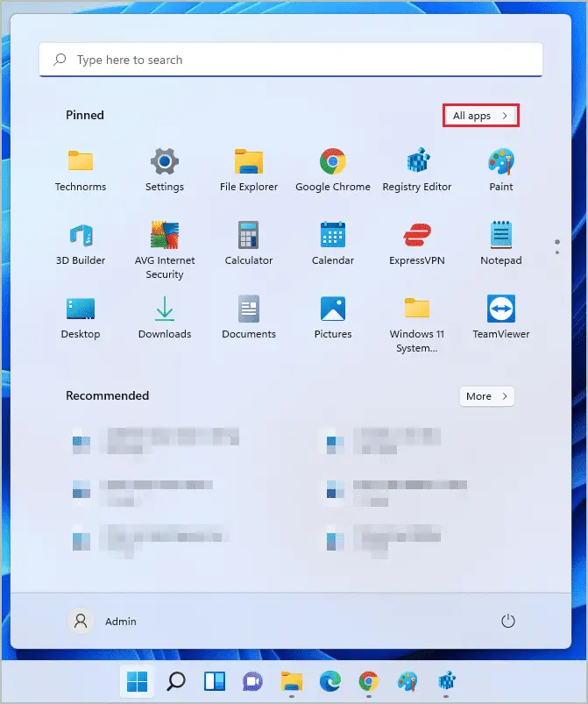Open the Downloads pinned folder
Image resolution: width=588 pixels, height=704 pixels.
coord(164,317)
